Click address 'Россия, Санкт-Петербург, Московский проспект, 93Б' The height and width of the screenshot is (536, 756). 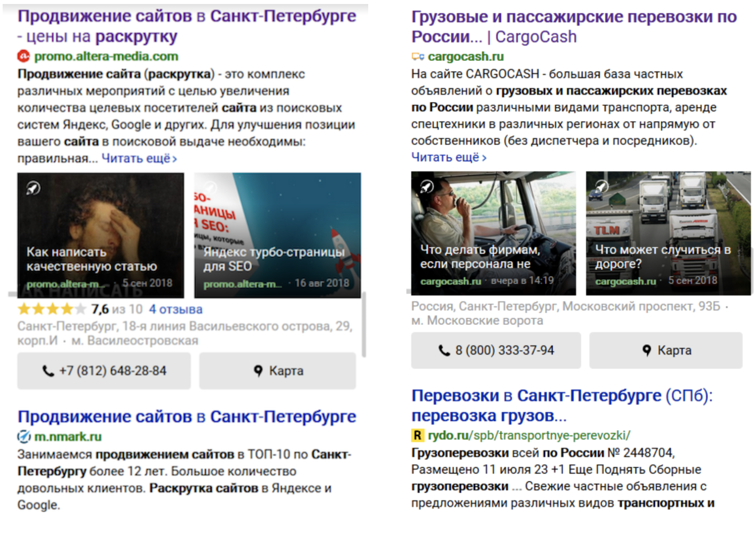pos(566,306)
